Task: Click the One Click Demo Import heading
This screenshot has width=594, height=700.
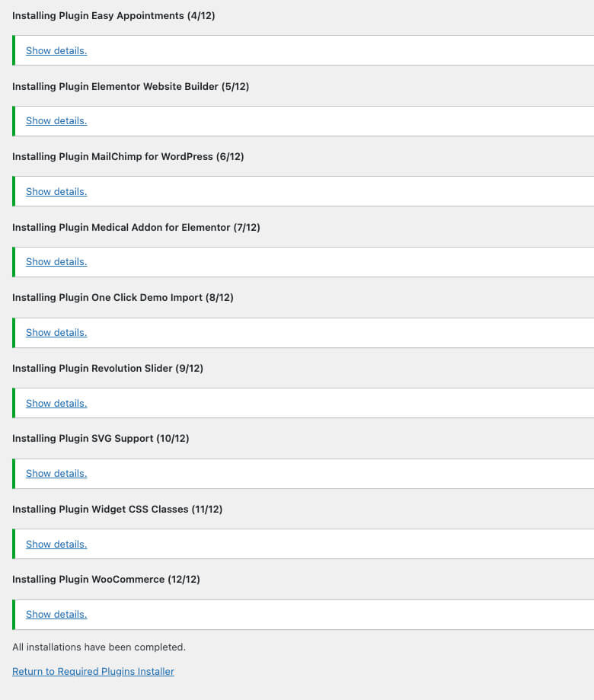Action: (123, 297)
